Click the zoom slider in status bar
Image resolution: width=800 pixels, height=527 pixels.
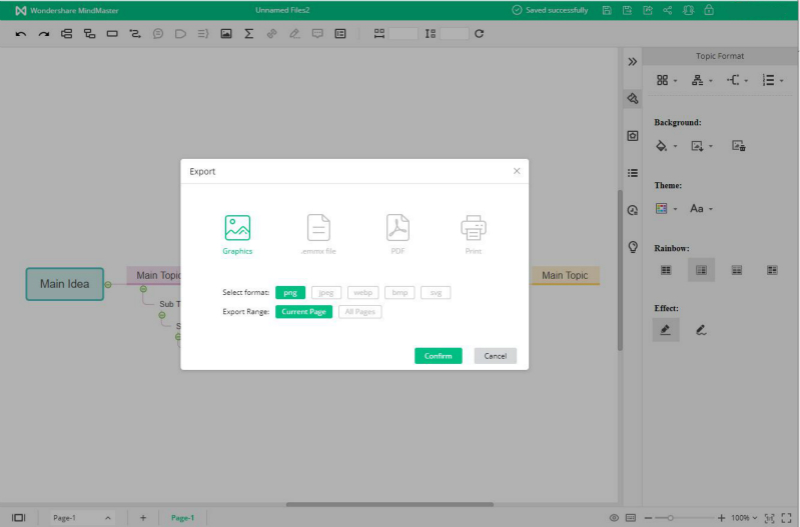pyautogui.click(x=670, y=518)
